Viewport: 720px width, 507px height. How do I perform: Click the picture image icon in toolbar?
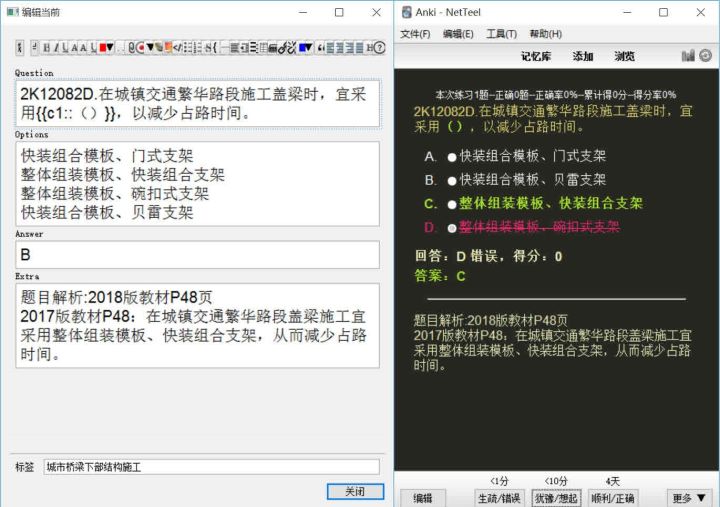(168, 48)
